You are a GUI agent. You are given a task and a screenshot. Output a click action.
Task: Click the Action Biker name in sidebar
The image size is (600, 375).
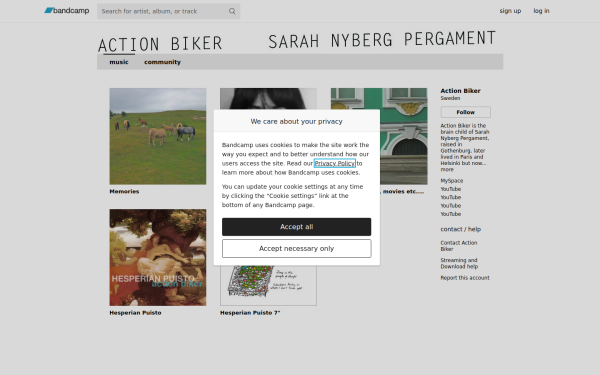point(460,91)
